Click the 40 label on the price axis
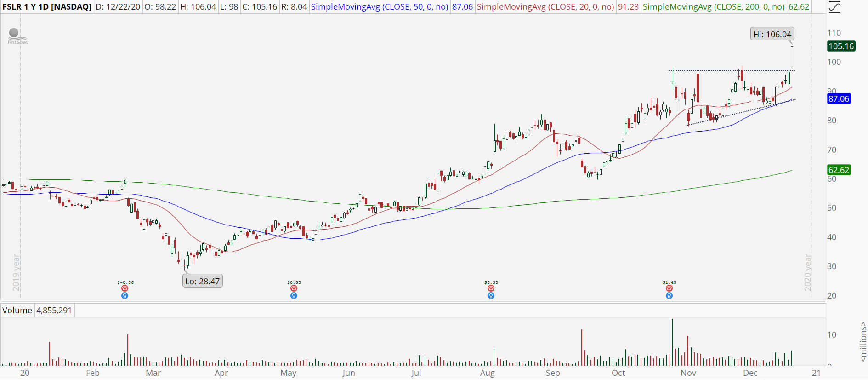868x380 pixels. 832,237
